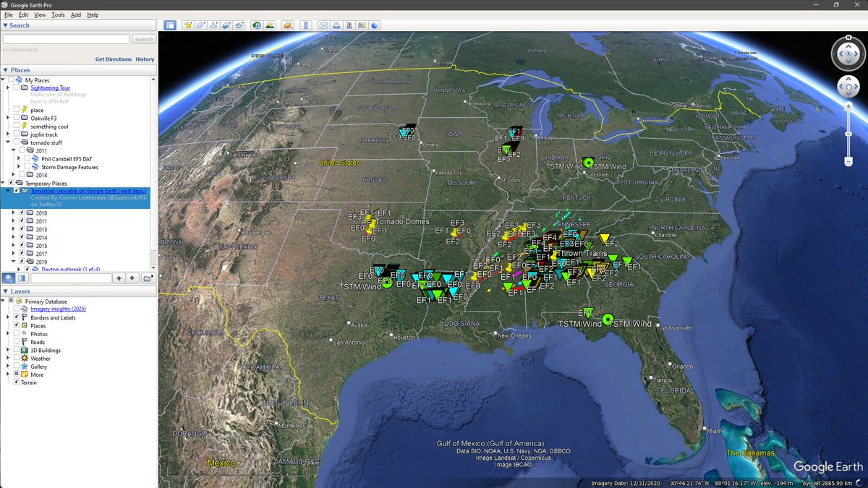Collapse the tornado stuff folder

(x=8, y=142)
